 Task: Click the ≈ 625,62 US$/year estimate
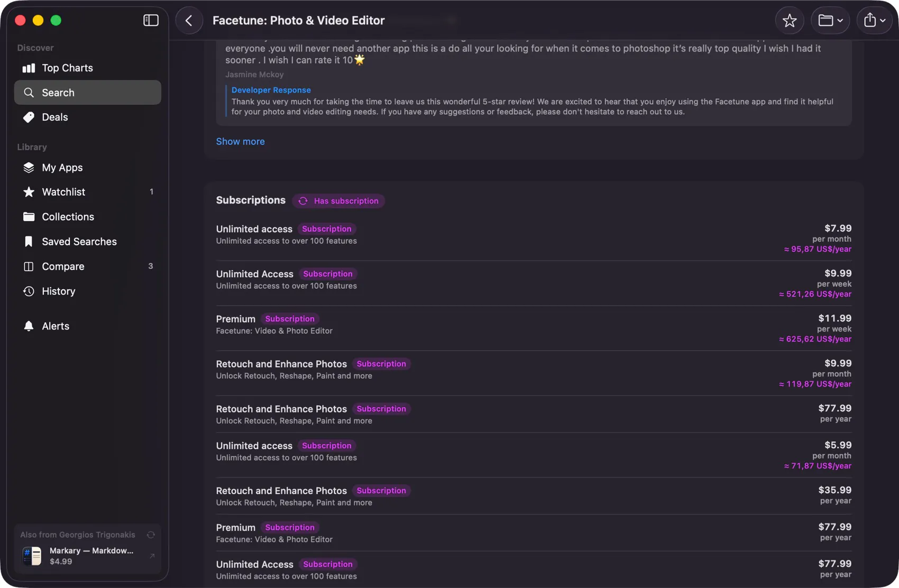(815, 339)
